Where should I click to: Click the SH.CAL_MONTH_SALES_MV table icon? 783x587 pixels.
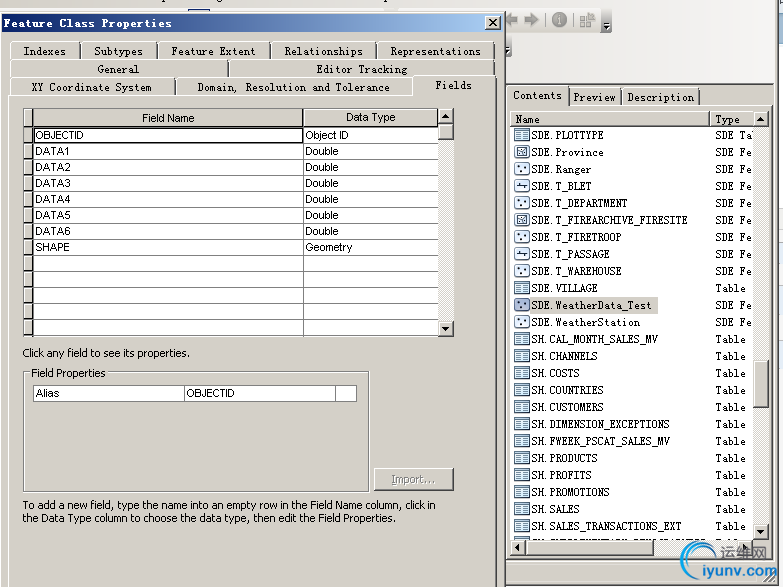tap(522, 339)
